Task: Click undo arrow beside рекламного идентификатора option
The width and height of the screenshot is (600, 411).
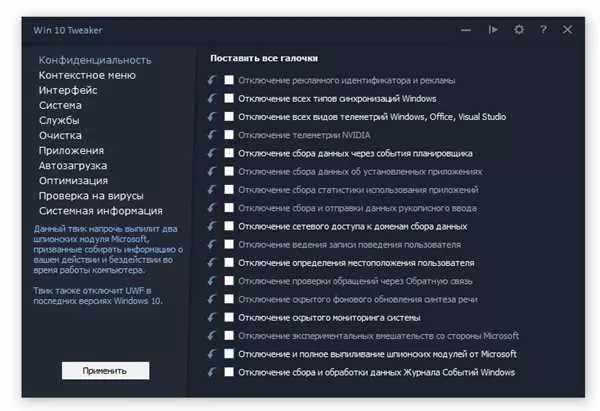Action: pos(212,80)
